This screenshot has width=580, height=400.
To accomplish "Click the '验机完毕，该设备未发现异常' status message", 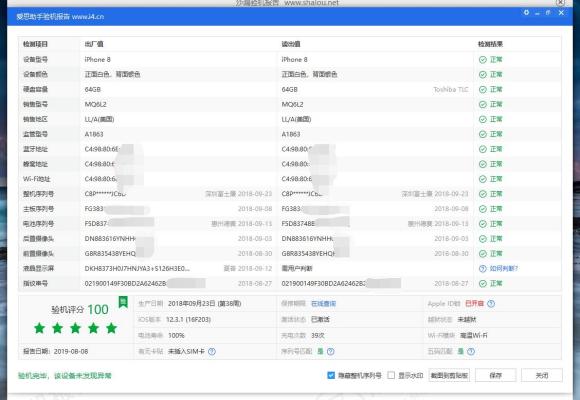I will pos(65,376).
